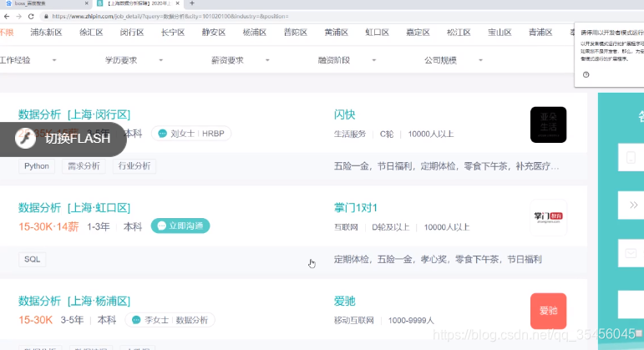Click 掌门1对1 benefits text 定期体检
Screen dimensions: 644x350
click(x=351, y=259)
